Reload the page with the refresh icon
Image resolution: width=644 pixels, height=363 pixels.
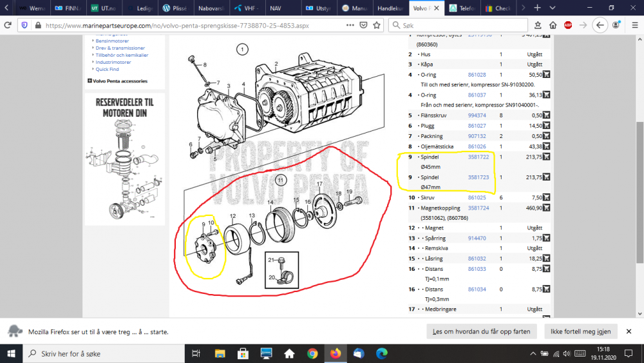(7, 25)
